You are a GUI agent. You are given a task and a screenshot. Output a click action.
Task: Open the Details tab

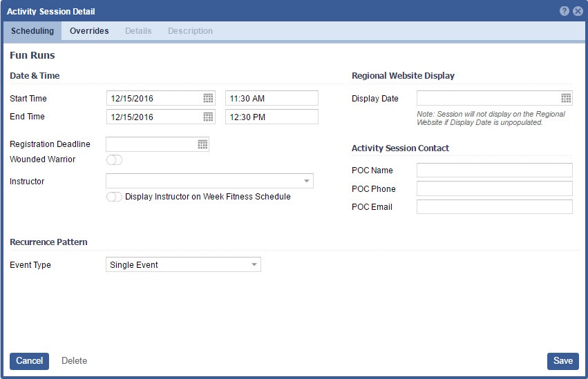[x=138, y=31]
